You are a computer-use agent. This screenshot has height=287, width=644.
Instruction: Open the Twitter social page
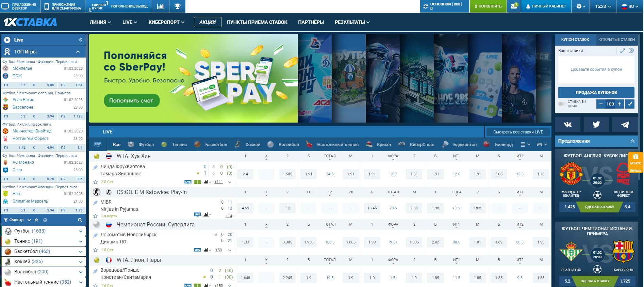coord(596,124)
